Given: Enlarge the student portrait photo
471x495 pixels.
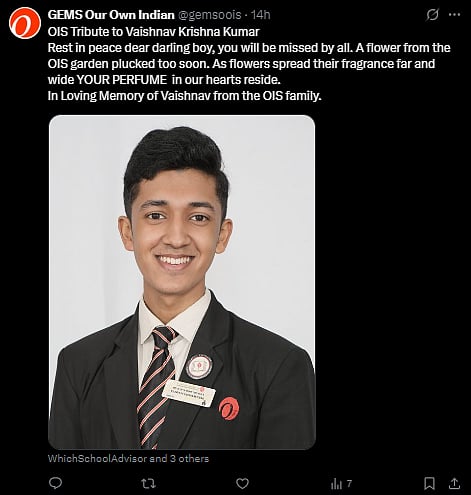Looking at the screenshot, I should (x=182, y=282).
